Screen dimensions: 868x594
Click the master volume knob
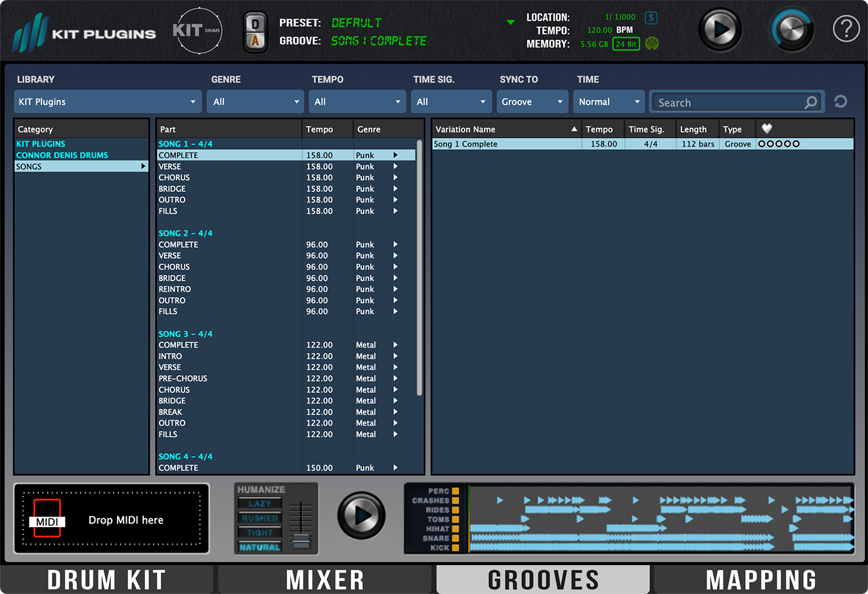pyautogui.click(x=791, y=29)
